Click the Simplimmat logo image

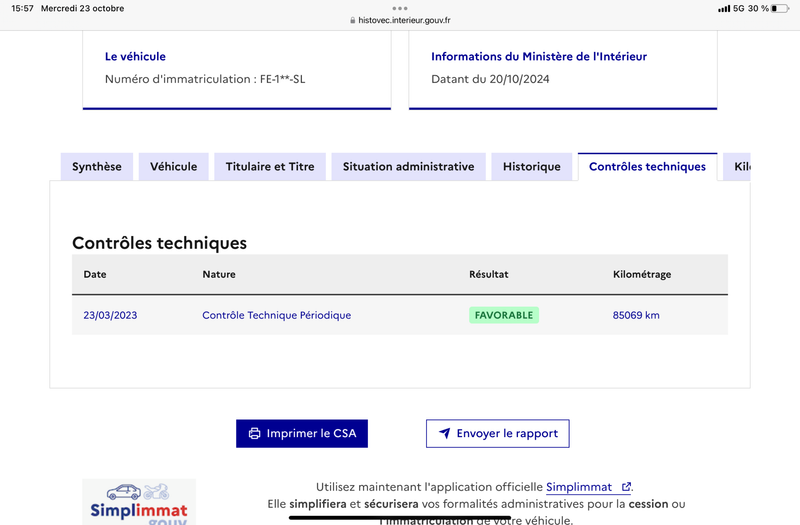[x=139, y=502]
